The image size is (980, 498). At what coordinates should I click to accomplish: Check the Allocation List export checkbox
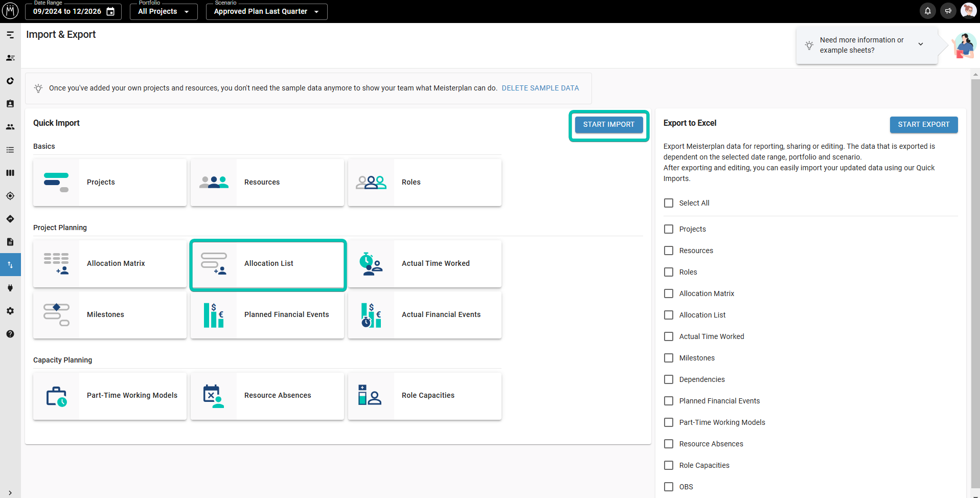pyautogui.click(x=669, y=315)
